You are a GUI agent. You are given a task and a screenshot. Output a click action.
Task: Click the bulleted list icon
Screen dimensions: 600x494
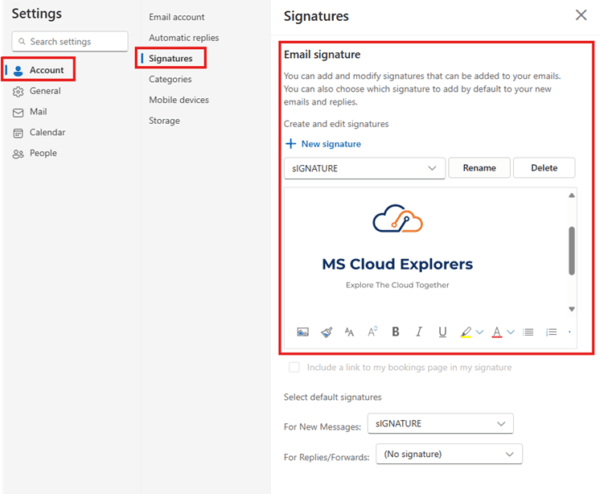coord(528,332)
